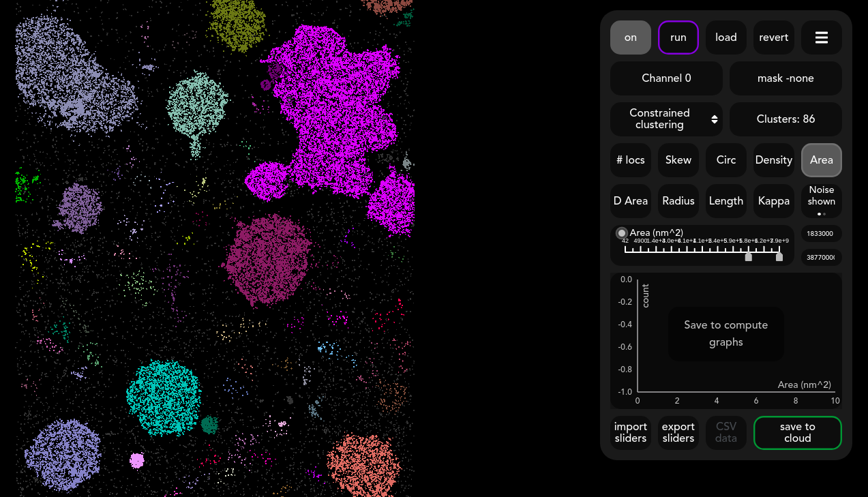Image resolution: width=868 pixels, height=497 pixels.
Task: Select the Kappa metric
Action: point(773,201)
